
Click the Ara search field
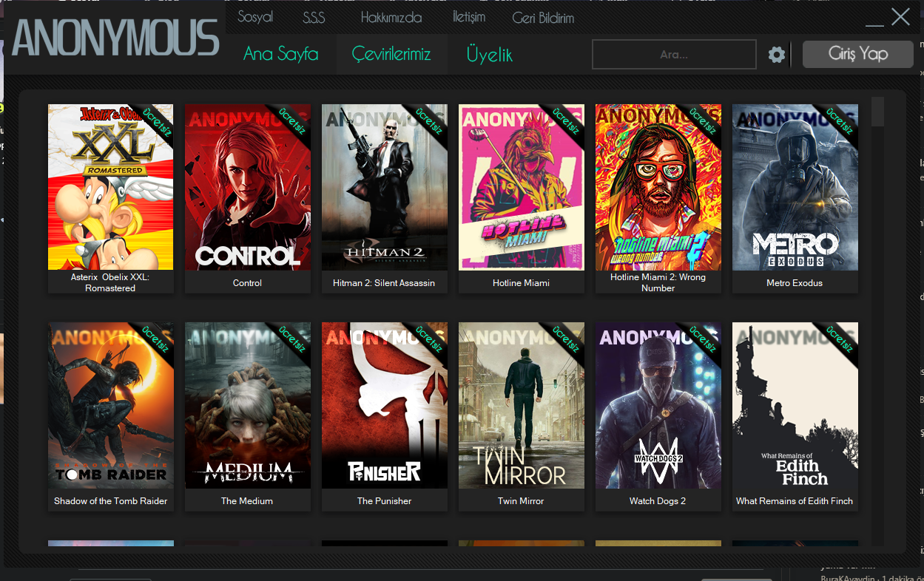tap(674, 55)
